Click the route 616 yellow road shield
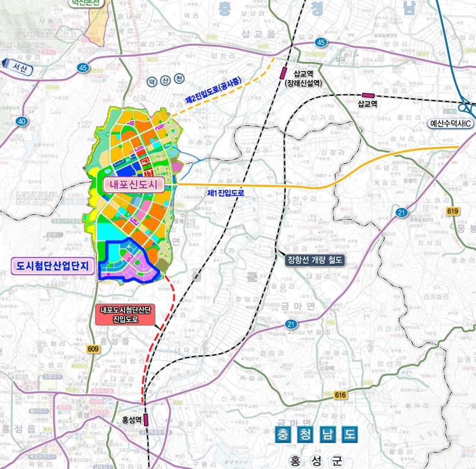The width and height of the screenshot is (476, 469). (x=340, y=395)
